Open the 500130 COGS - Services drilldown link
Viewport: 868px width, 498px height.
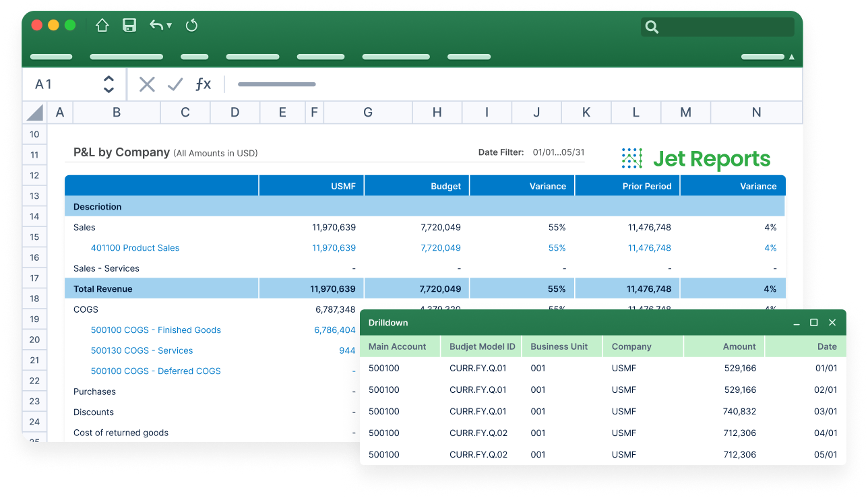[142, 350]
